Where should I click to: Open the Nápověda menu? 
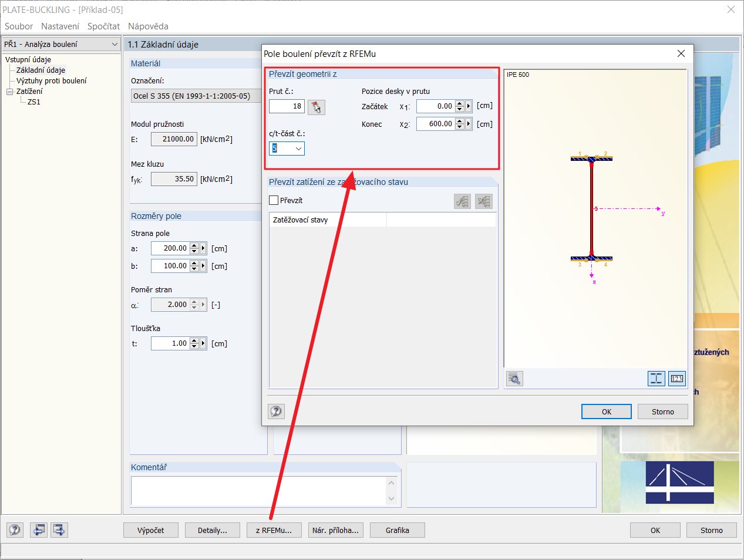point(148,26)
